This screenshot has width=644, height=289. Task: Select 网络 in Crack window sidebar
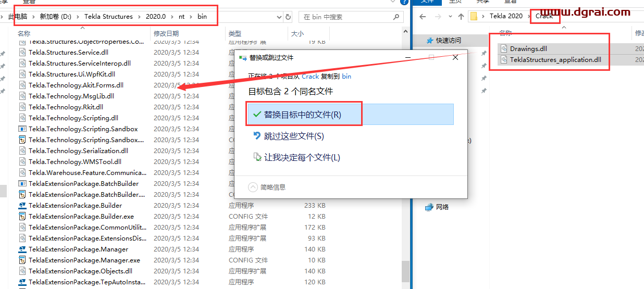pos(442,207)
